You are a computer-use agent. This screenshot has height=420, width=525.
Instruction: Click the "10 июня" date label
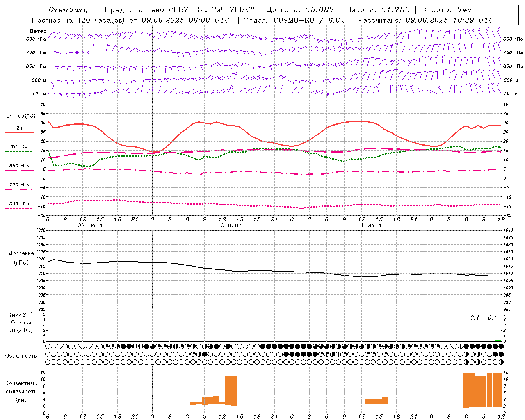click(x=229, y=226)
